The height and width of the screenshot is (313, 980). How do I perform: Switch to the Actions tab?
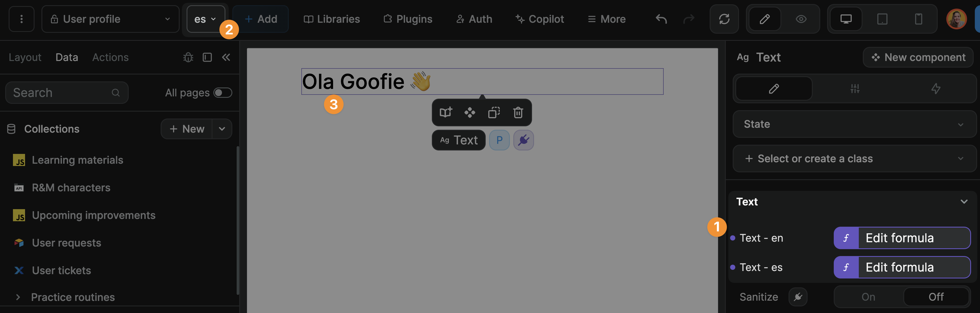pos(110,57)
